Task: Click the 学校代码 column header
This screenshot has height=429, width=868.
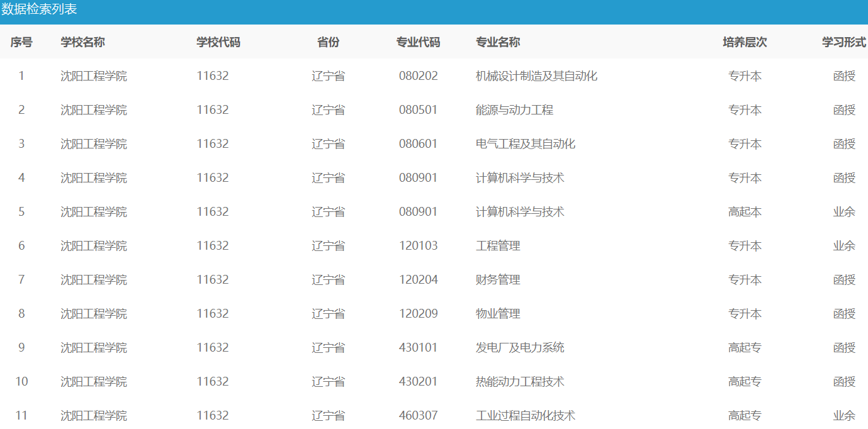Action: point(218,42)
